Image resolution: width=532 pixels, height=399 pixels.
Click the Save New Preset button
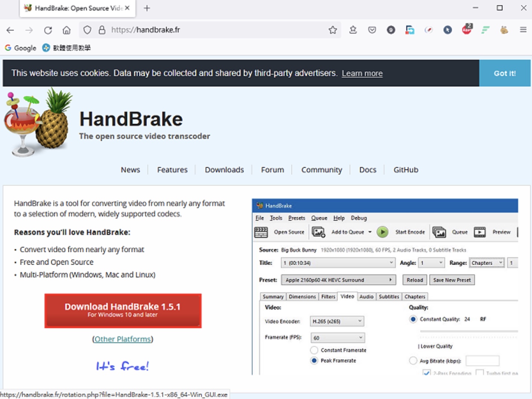(x=452, y=280)
